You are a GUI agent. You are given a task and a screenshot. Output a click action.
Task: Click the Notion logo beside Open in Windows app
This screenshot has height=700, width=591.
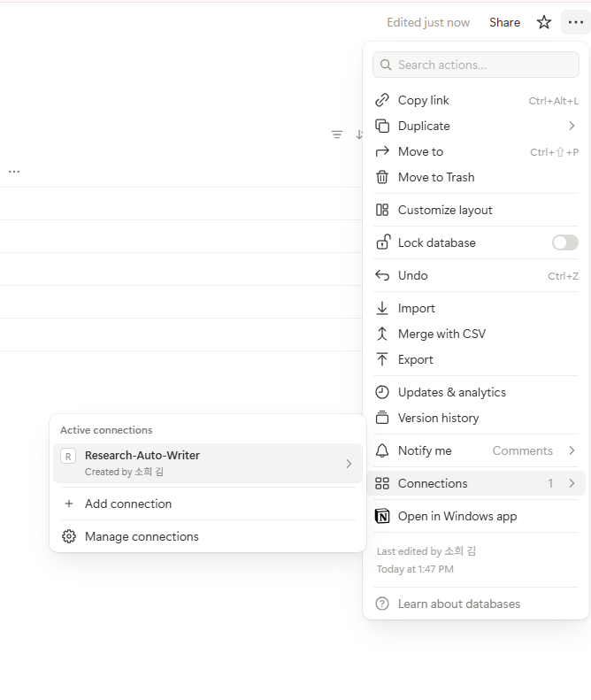[382, 516]
